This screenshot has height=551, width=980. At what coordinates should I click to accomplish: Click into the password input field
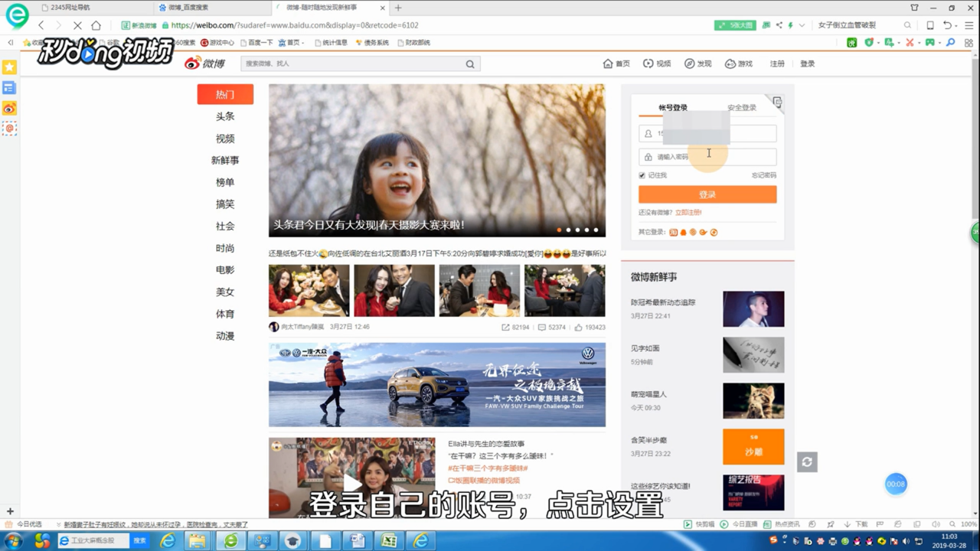pos(707,157)
